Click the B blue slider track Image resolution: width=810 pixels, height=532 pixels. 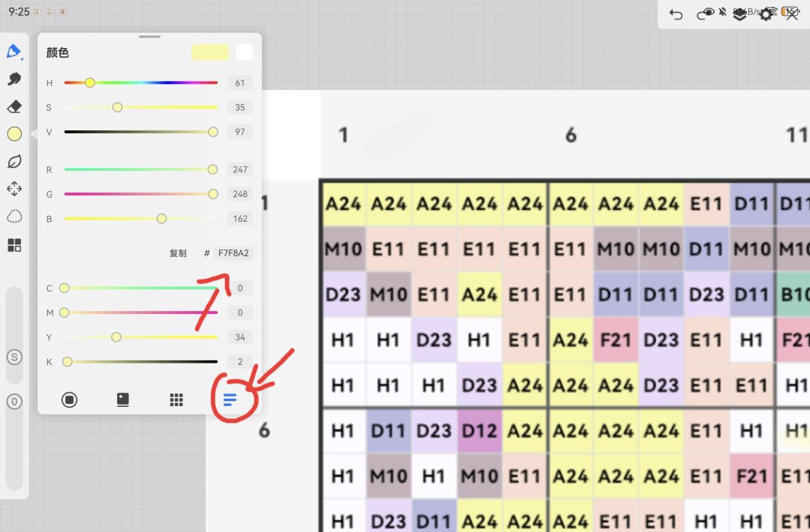click(x=140, y=219)
